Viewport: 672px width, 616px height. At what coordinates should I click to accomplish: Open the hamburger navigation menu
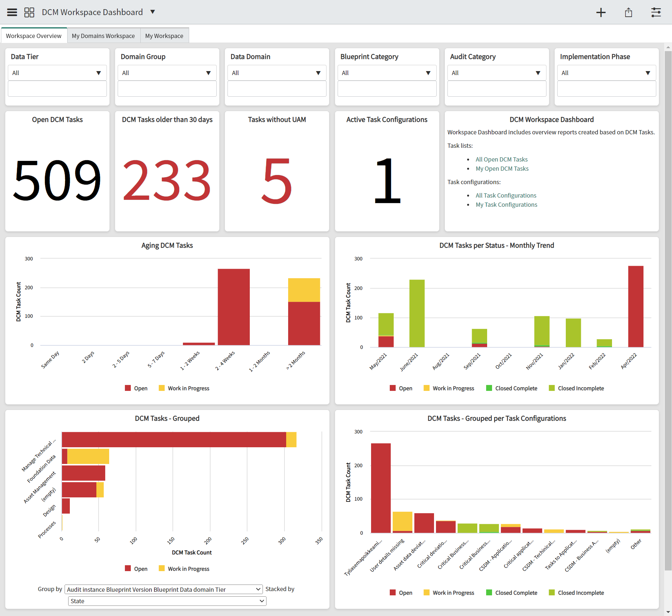click(x=12, y=12)
